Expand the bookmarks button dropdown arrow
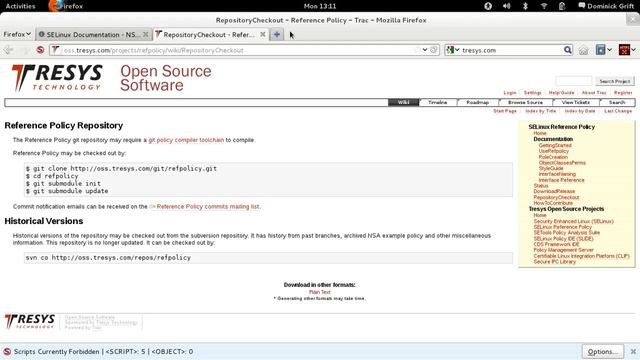 coord(609,50)
